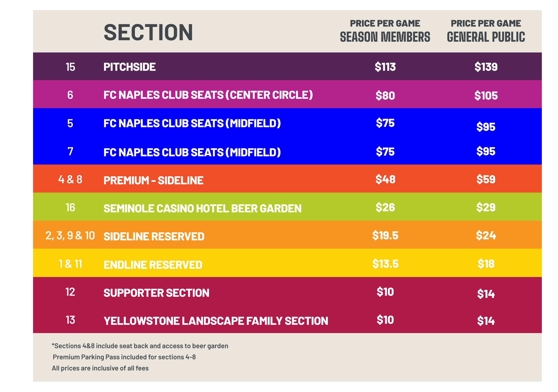The image size is (558, 392).
Task: Click the $139 Pitchside general public price
Action: click(x=486, y=67)
